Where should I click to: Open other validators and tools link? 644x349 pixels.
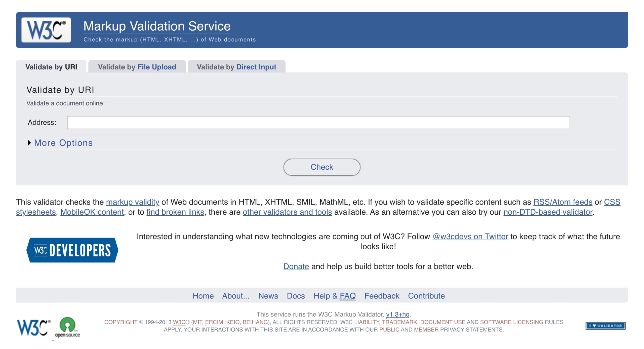click(x=287, y=212)
